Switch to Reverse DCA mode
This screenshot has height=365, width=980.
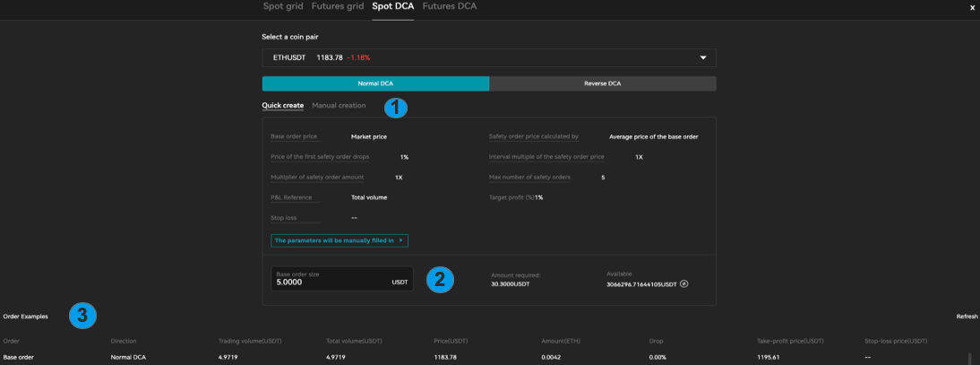(x=602, y=83)
